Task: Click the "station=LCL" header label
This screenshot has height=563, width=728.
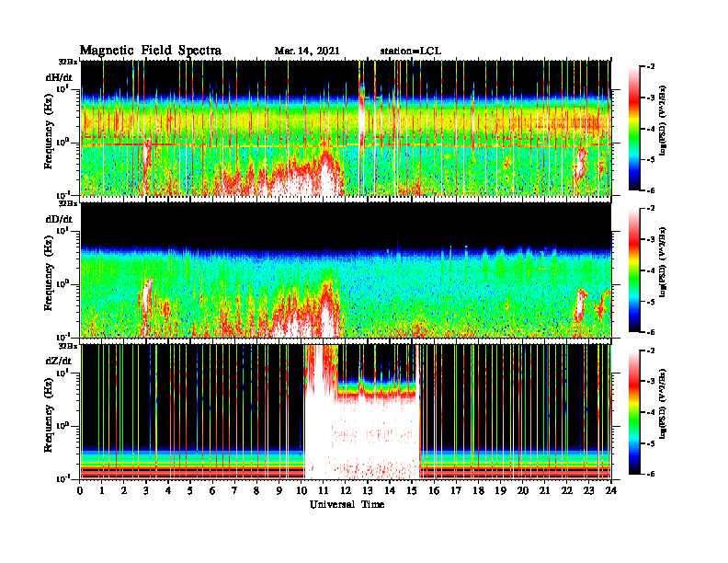Action: coord(411,52)
